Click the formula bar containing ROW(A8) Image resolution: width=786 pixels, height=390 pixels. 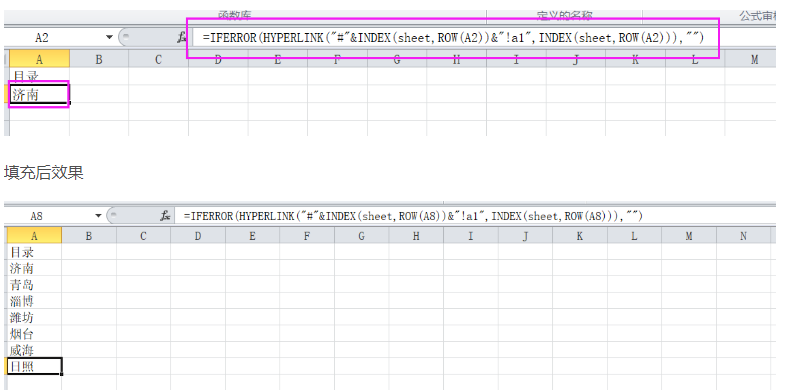[x=474, y=216]
